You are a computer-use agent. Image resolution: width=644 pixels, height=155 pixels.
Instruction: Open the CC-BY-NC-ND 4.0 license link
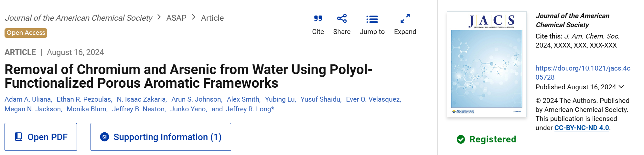point(582,128)
